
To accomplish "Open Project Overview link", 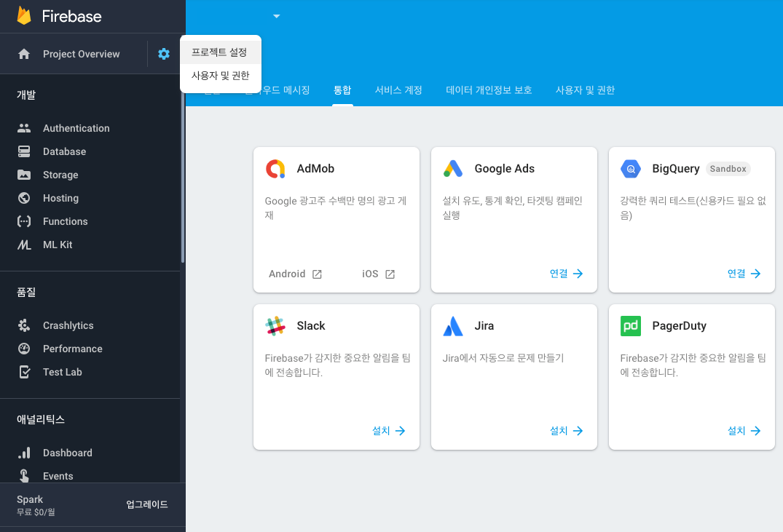I will (82, 54).
